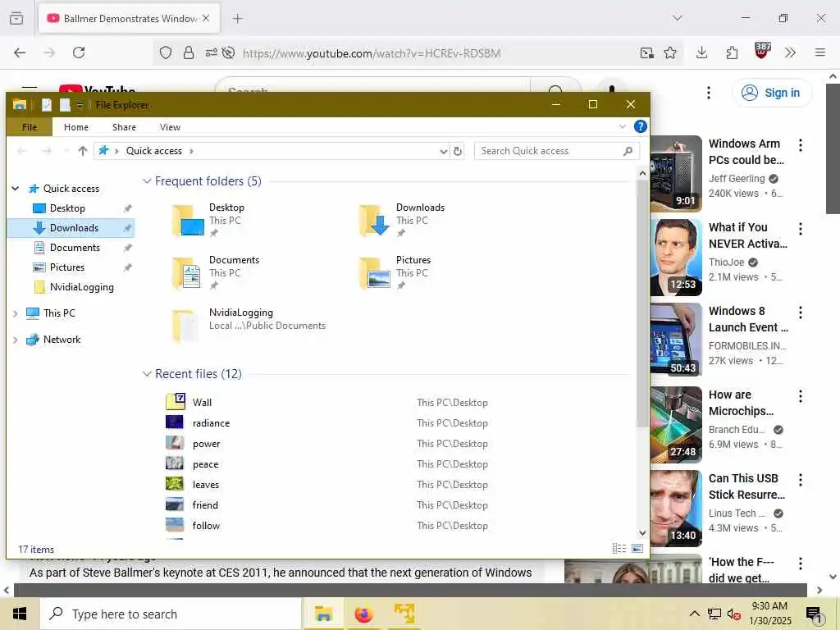Screen dimensions: 840x630
Task: Expand This PC tree node
Action: [16, 313]
